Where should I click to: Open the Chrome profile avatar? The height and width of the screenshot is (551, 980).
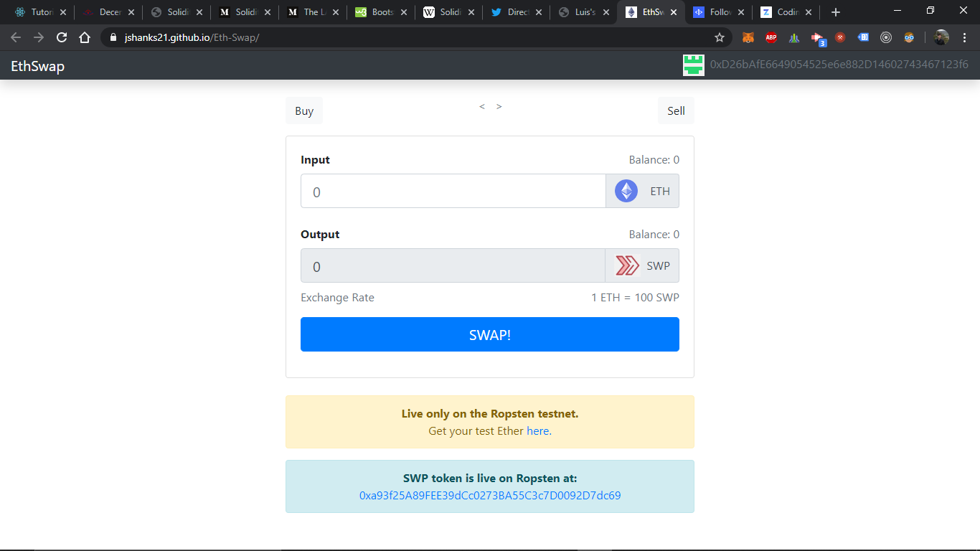(941, 37)
